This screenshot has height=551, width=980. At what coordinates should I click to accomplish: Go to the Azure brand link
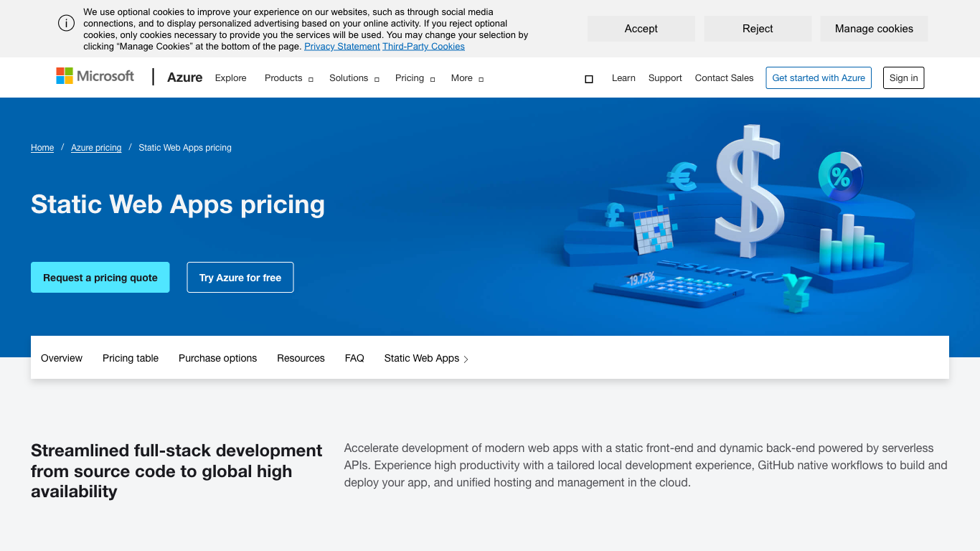[x=184, y=77]
